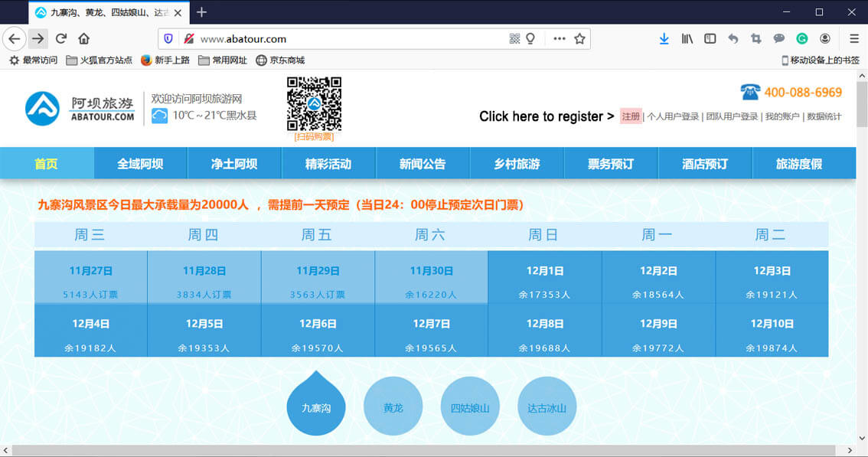This screenshot has height=457, width=868.
Task: Open the chat bubble toolbar icon
Action: 779,39
